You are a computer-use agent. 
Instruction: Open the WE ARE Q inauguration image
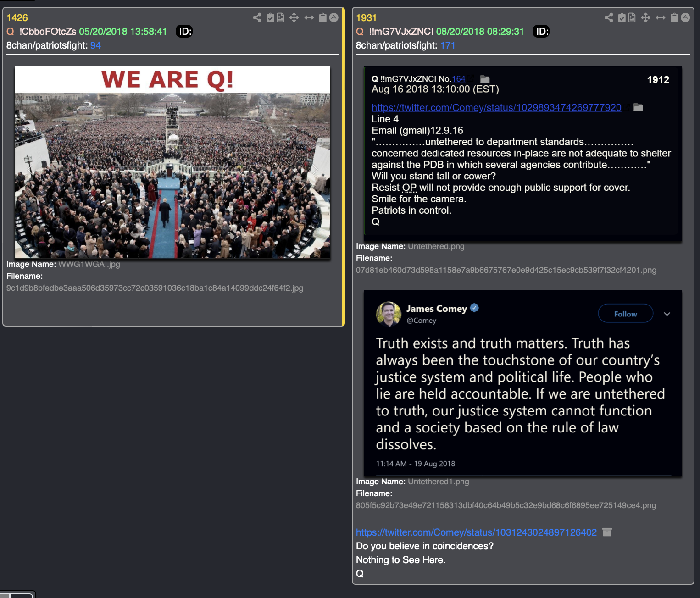tap(172, 162)
